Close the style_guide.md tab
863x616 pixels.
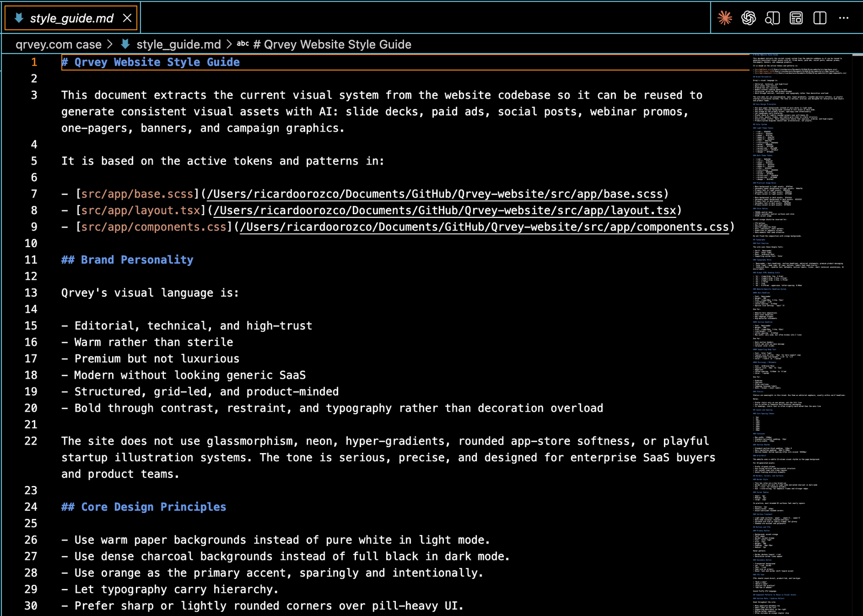pos(127,18)
